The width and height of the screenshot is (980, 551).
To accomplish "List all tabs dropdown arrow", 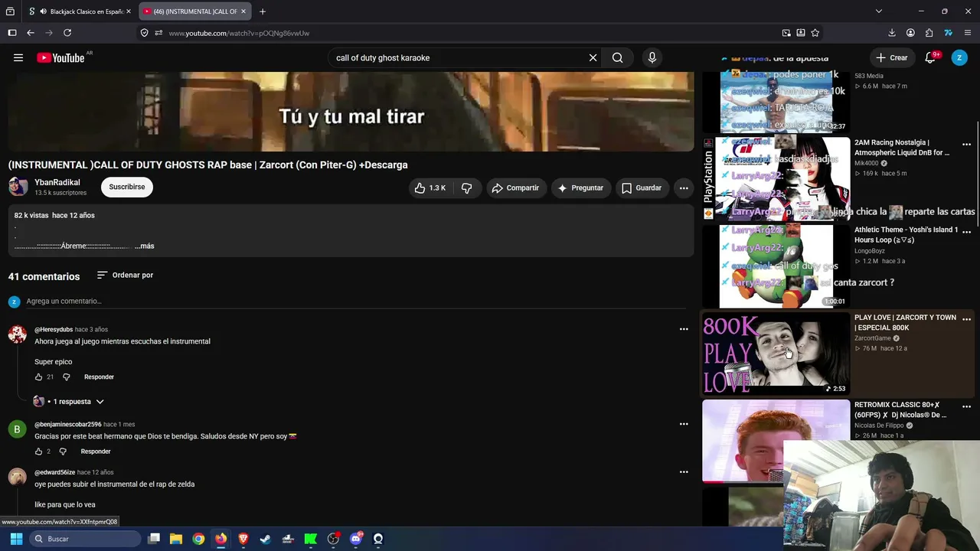I will [879, 11].
